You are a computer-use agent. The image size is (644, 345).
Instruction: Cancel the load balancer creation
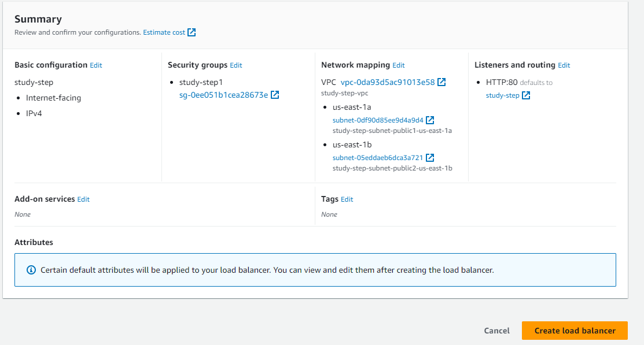[x=497, y=331]
